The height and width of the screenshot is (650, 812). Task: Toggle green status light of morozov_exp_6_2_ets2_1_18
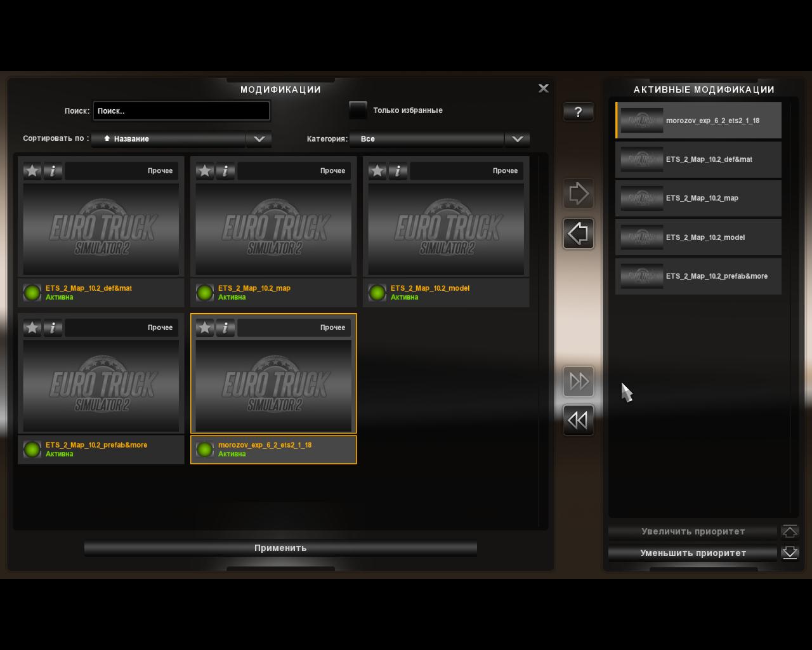(205, 449)
